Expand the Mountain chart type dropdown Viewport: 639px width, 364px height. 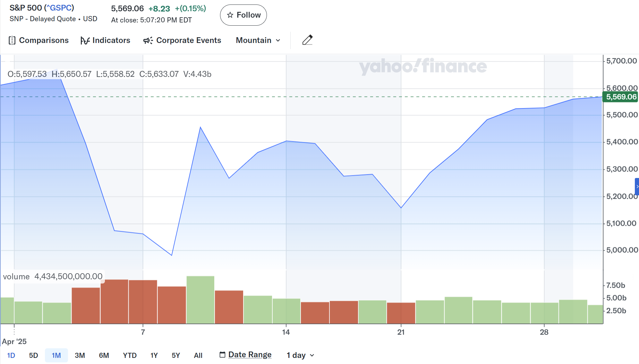point(258,40)
